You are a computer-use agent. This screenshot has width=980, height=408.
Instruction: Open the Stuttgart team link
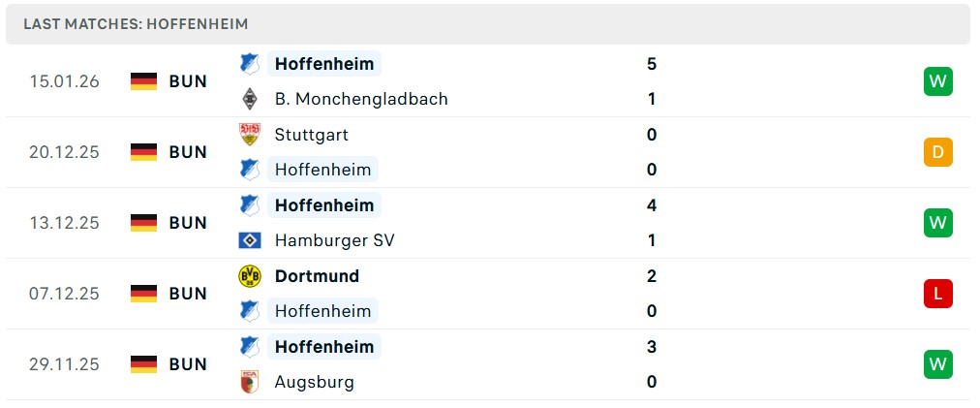tap(311, 135)
